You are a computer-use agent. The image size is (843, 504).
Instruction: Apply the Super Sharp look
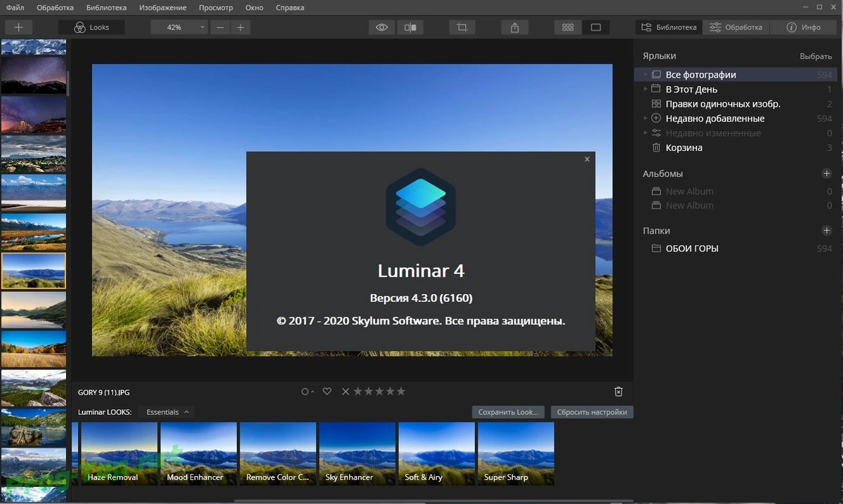(x=516, y=453)
